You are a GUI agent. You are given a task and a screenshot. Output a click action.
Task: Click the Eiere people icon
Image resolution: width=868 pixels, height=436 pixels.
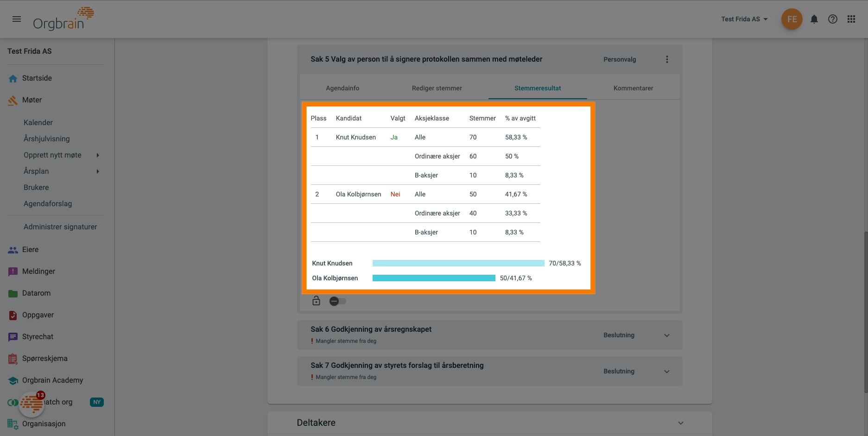13,250
